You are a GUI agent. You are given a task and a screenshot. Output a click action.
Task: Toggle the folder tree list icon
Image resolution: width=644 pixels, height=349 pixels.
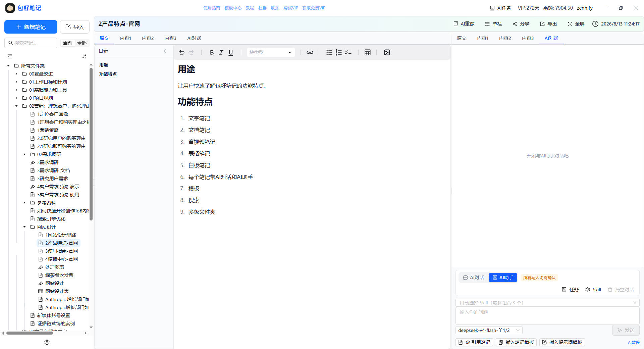[10, 56]
